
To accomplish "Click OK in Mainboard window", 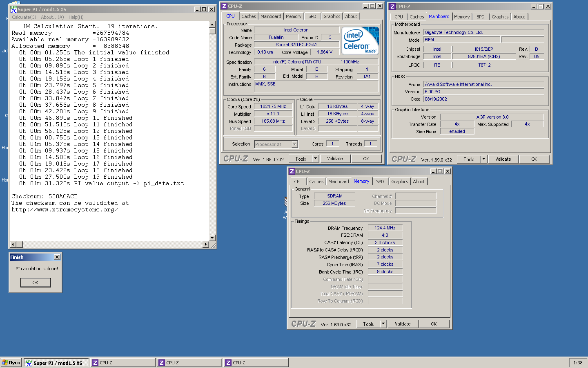I will 534,159.
